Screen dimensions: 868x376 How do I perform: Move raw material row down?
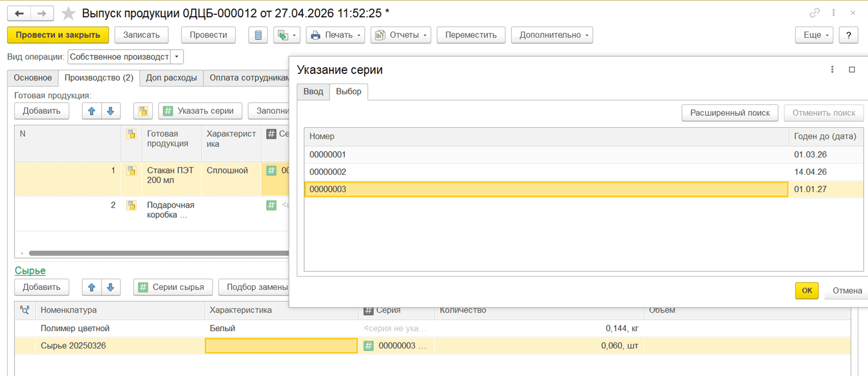click(x=110, y=287)
